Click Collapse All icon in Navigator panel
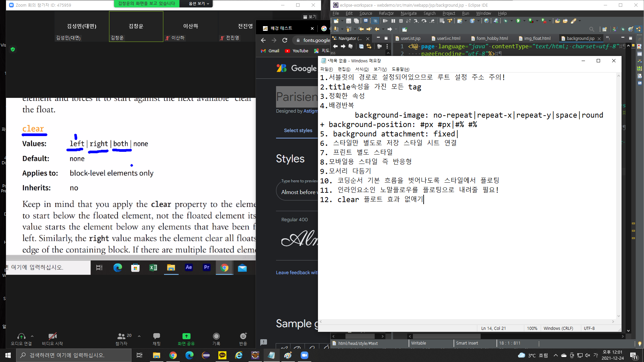This screenshot has width=644, height=362. pyautogui.click(x=361, y=46)
